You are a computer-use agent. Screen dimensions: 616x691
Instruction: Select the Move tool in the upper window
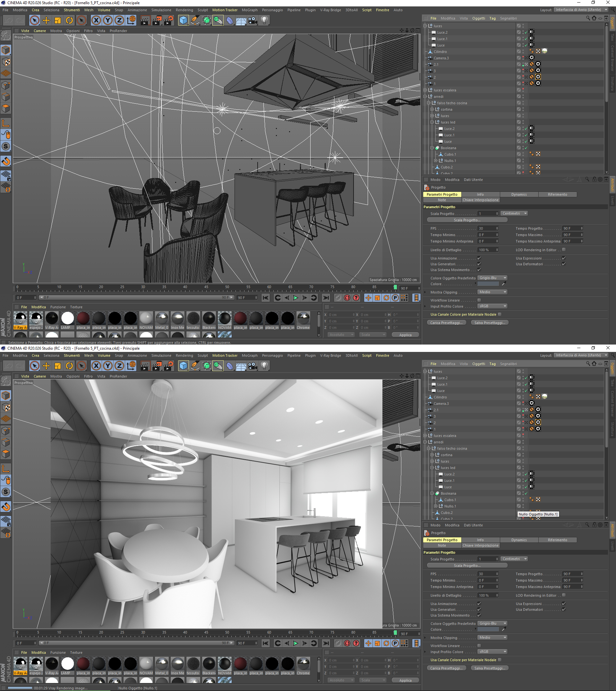[x=46, y=20]
